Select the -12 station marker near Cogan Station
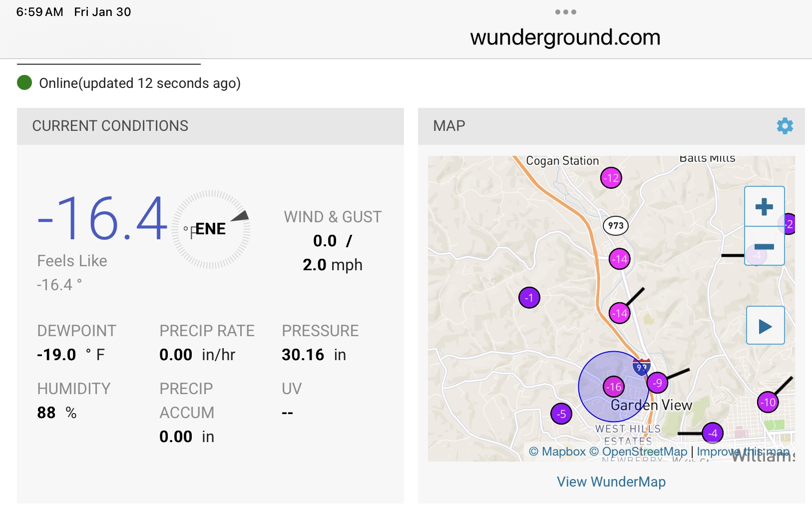This screenshot has height=507, width=812. coord(611,178)
